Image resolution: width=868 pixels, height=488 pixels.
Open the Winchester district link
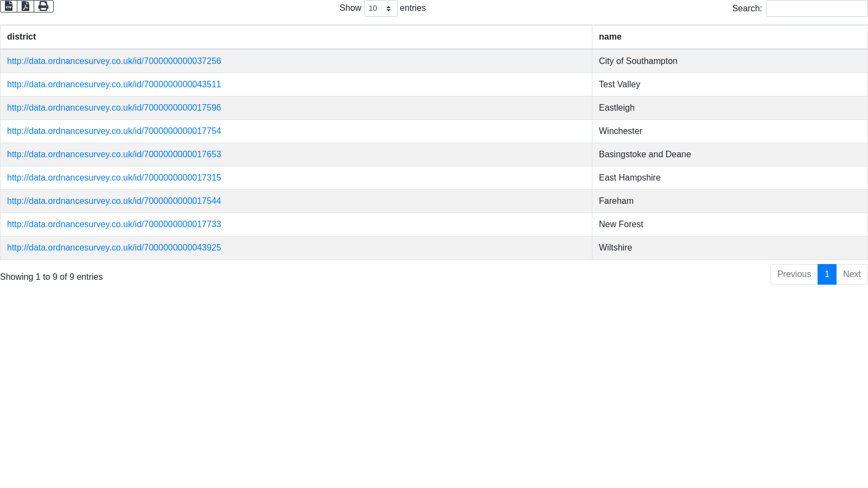[114, 131]
